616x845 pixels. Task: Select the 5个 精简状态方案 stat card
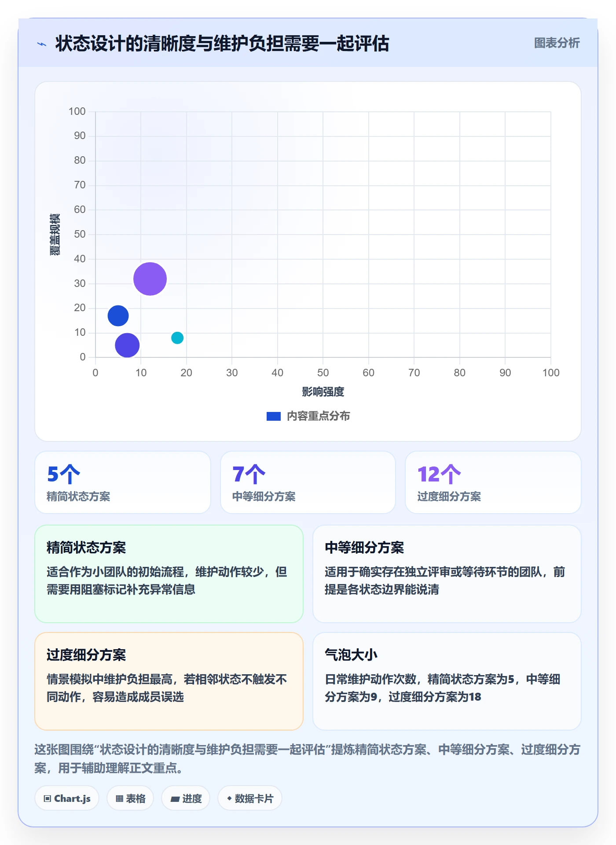123,482
